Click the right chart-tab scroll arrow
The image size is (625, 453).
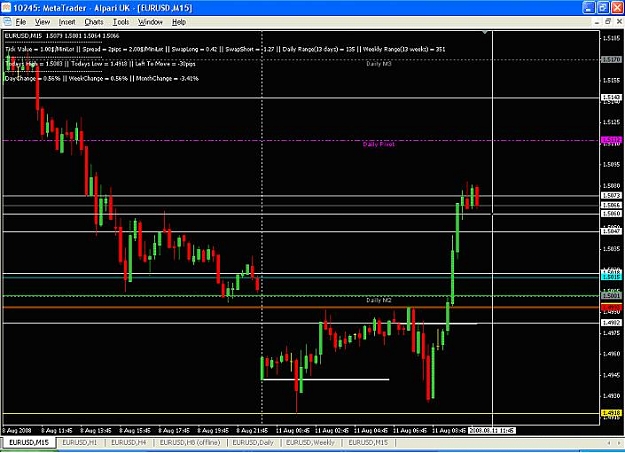click(619, 443)
